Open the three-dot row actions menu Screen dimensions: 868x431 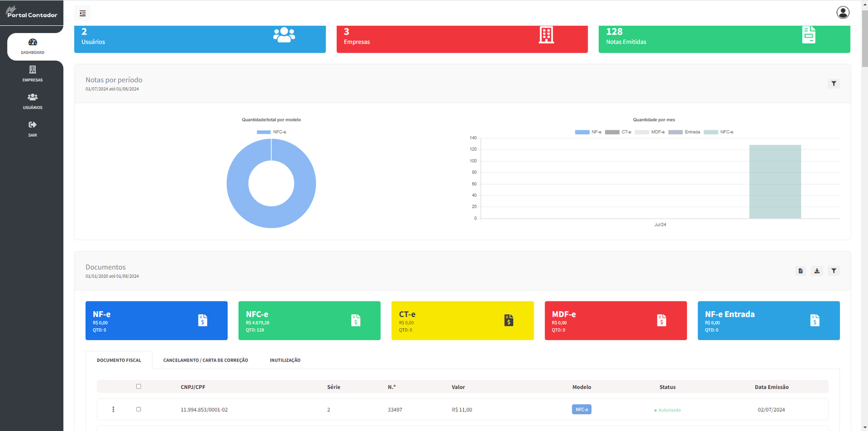coord(113,409)
